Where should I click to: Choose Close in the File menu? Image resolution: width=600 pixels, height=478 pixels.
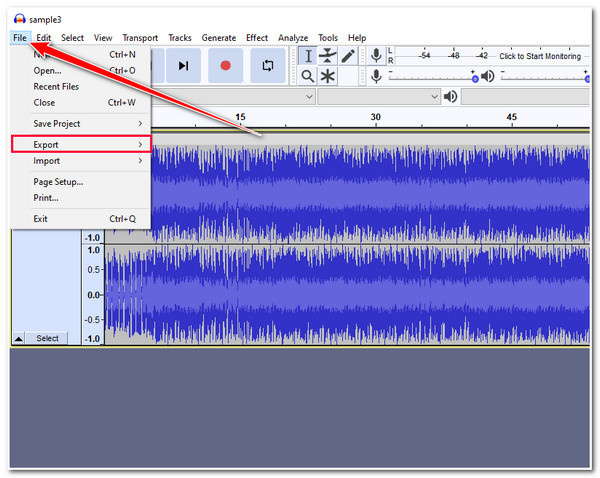(81, 103)
